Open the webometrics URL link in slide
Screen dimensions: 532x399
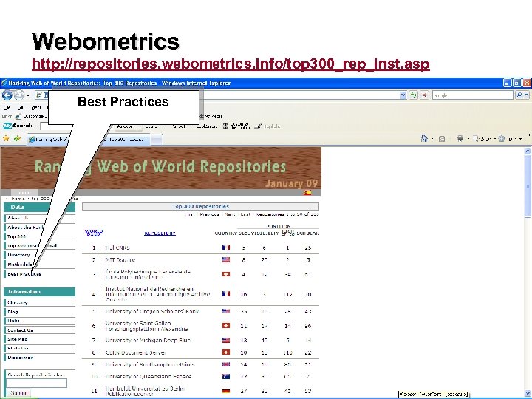(231, 64)
